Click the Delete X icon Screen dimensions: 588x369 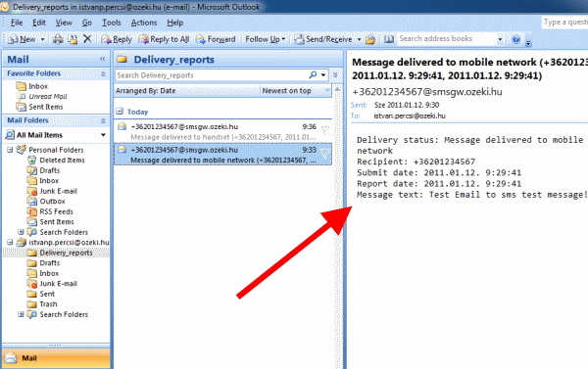click(87, 39)
